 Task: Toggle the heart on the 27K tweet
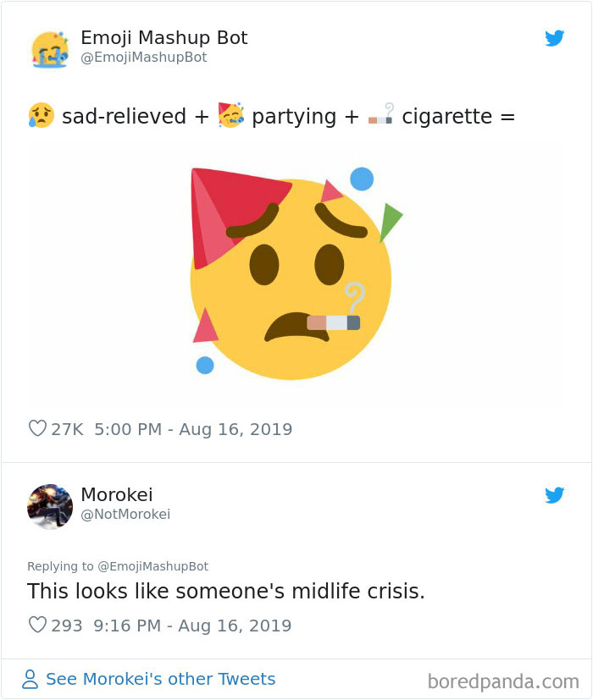tap(36, 429)
